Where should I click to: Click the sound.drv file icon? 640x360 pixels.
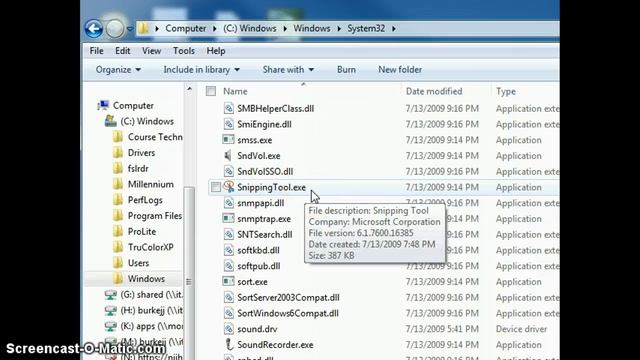click(229, 329)
